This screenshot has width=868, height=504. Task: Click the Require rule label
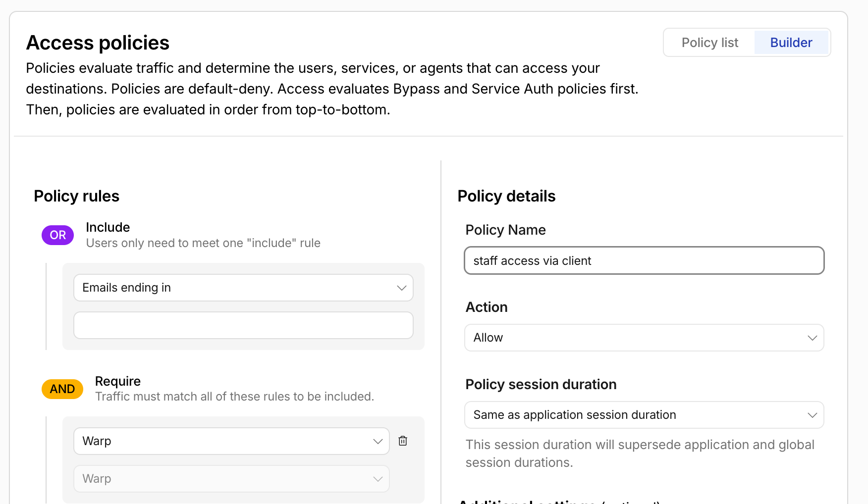point(118,381)
